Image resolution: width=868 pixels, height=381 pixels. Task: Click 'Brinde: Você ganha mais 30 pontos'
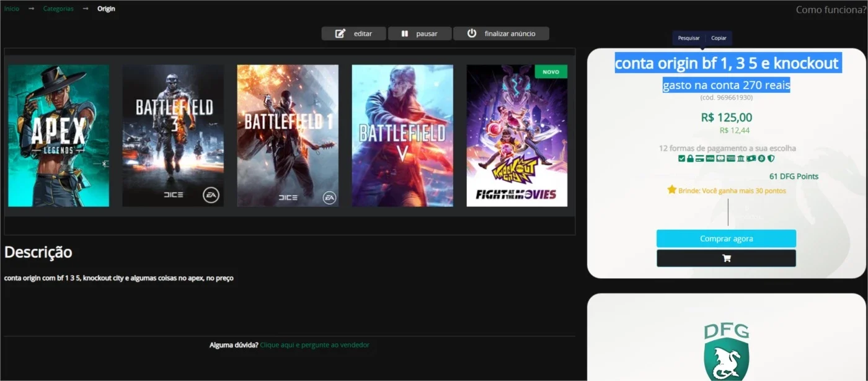click(x=732, y=191)
